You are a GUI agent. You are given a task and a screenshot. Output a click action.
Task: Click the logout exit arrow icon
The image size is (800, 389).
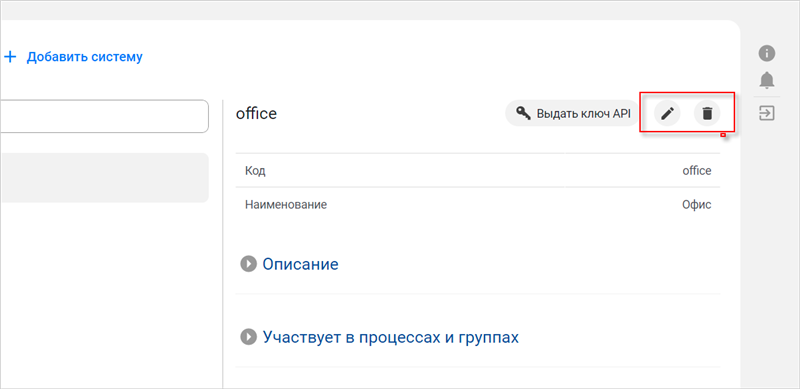767,113
